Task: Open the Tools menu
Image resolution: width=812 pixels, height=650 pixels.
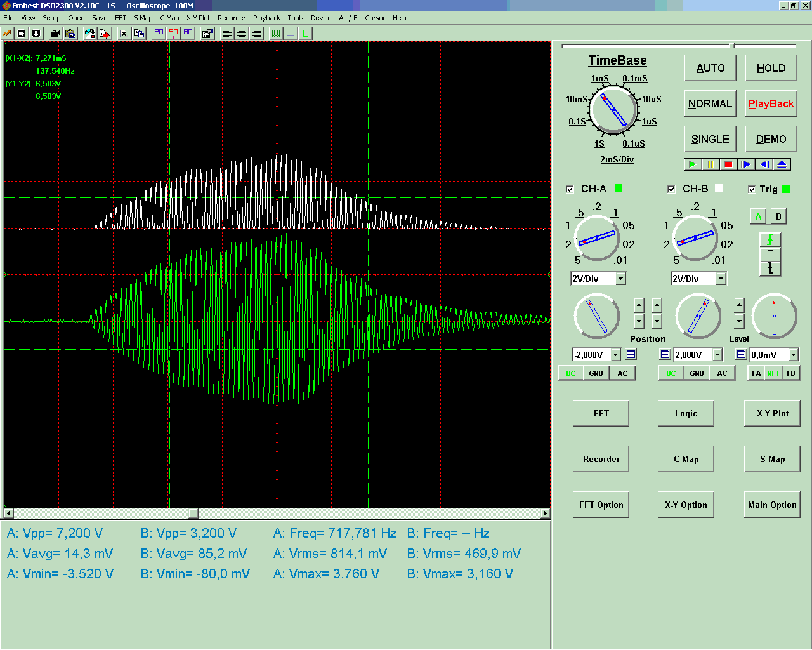Action: click(x=296, y=18)
